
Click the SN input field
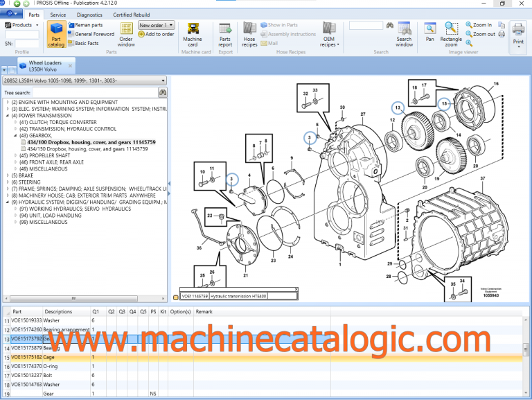(27, 44)
